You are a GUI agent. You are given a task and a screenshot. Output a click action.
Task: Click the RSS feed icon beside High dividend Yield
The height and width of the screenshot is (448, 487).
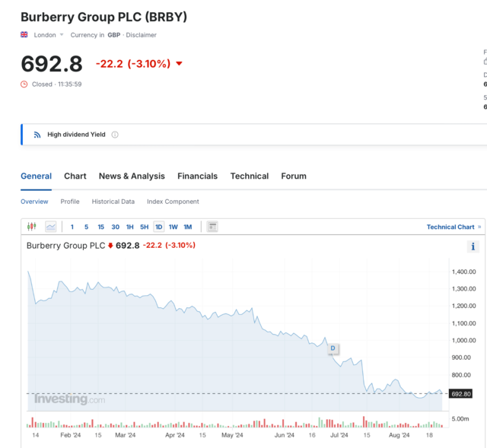37,135
